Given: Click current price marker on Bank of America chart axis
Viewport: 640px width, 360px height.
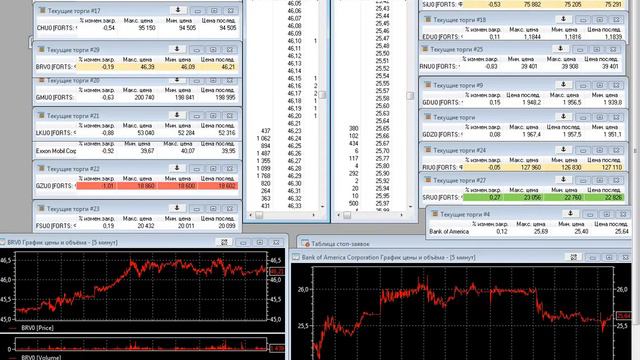Looking at the screenshot, I should pyautogui.click(x=624, y=316).
